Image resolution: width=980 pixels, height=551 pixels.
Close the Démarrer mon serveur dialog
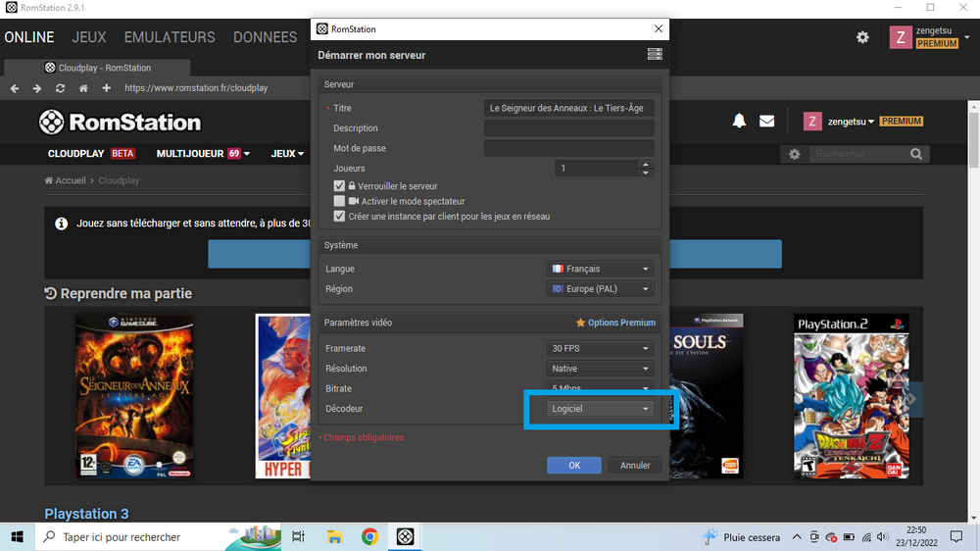[x=659, y=28]
